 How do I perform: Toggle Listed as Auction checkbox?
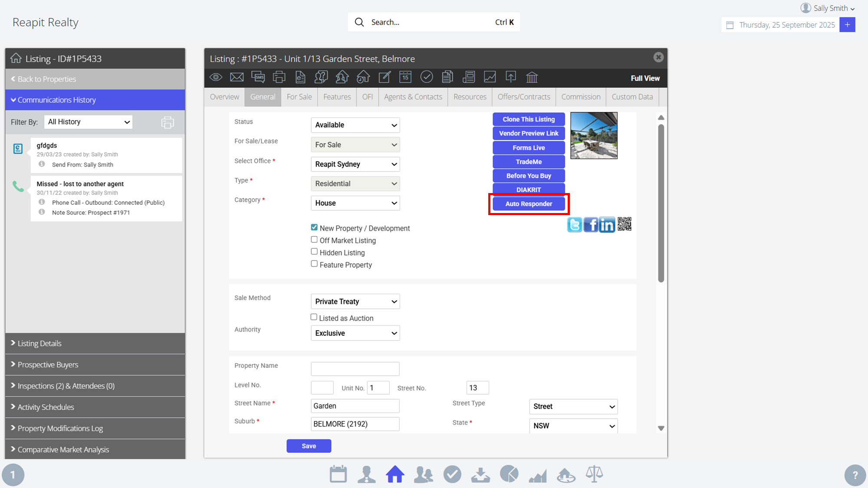314,317
